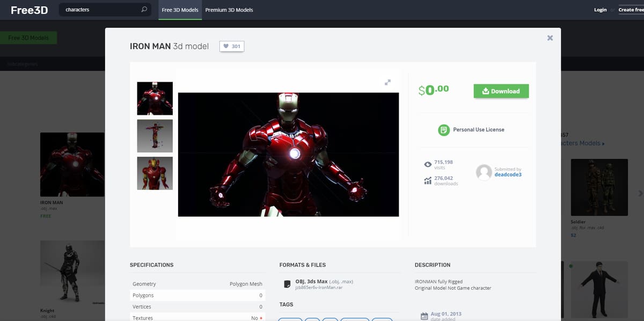Click the 276,042 downloads count

pos(443,178)
